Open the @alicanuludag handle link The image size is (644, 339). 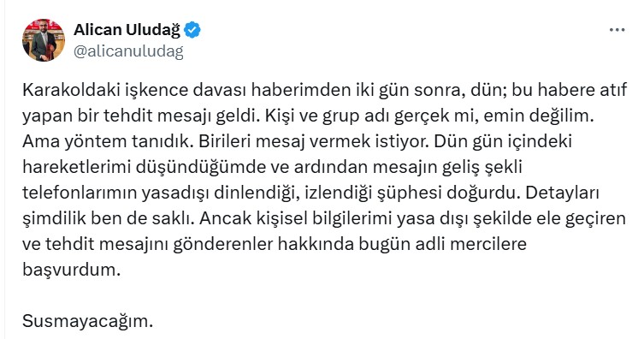(x=128, y=52)
